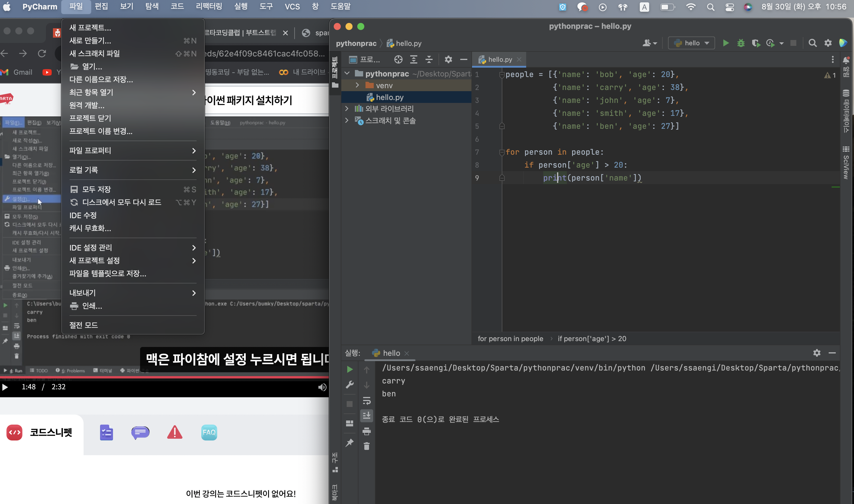
Task: Open the 로컬 기록 submenu
Action: coord(133,170)
